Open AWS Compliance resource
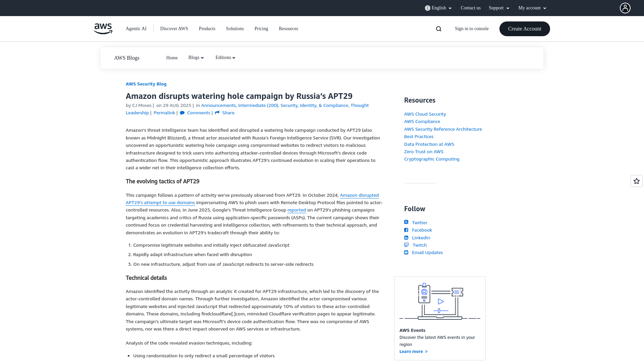The width and height of the screenshot is (644, 362). pos(422,121)
